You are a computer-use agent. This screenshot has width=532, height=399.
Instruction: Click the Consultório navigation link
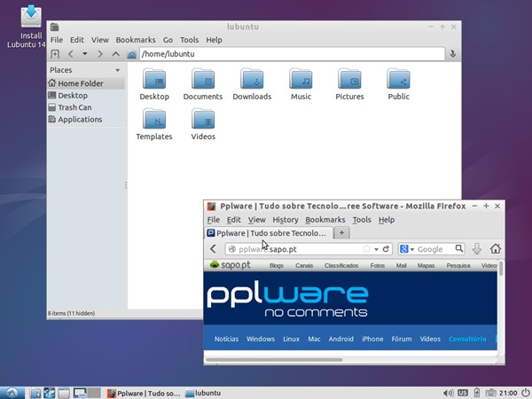coord(467,339)
